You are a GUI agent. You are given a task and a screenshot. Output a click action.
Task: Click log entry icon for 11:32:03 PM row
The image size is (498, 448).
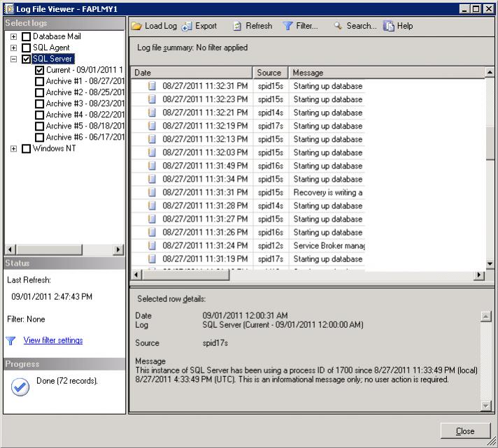(152, 152)
